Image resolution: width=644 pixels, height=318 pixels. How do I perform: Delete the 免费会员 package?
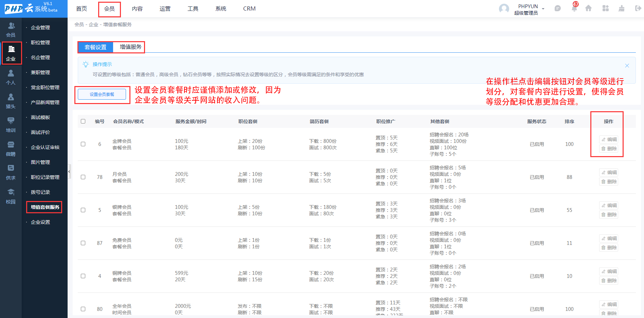tap(609, 248)
